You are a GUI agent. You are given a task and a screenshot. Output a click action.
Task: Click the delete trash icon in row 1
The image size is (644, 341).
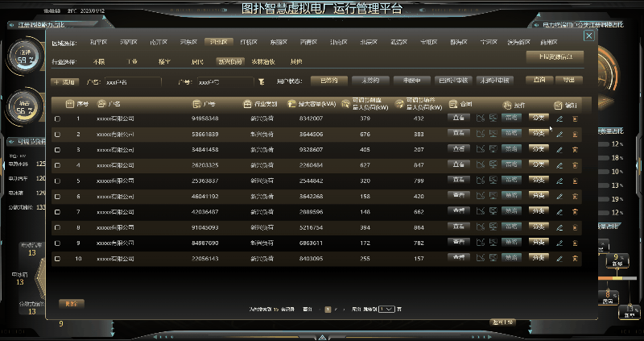575,119
